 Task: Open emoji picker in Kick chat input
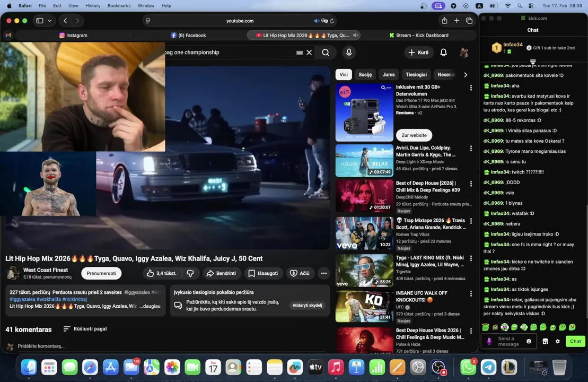529,341
